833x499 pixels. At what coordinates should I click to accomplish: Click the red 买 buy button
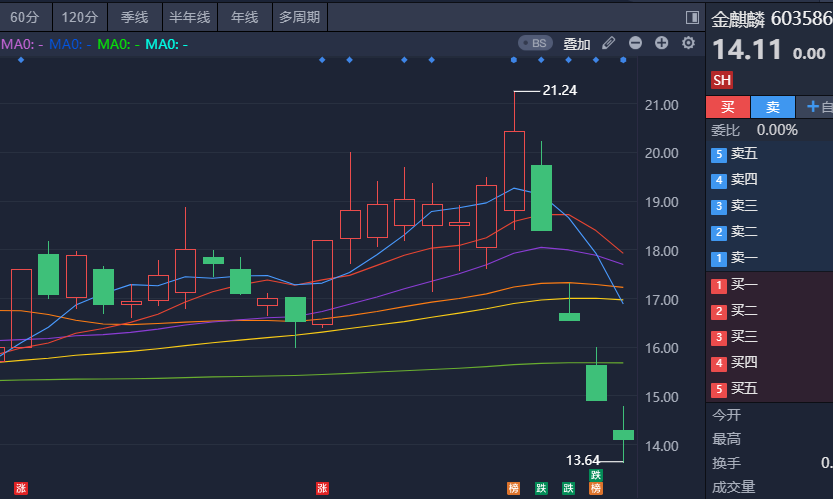click(x=728, y=107)
